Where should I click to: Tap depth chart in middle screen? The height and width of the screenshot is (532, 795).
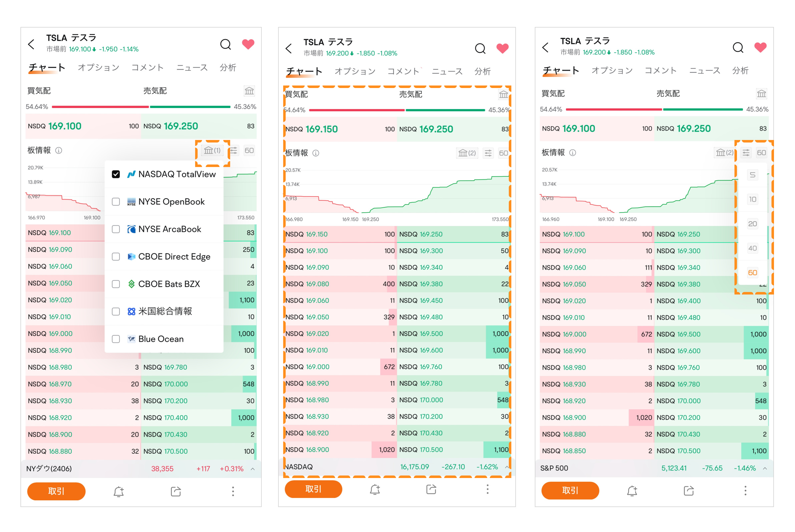point(397,192)
